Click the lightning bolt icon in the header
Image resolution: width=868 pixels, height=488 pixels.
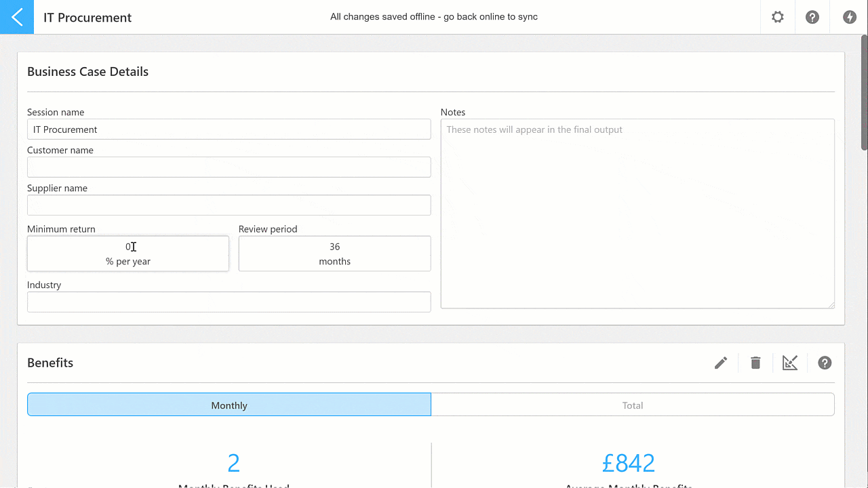tap(850, 17)
